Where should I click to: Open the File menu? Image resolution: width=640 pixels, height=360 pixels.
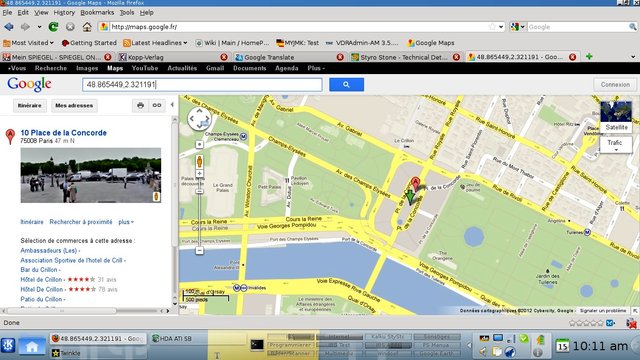click(x=7, y=12)
